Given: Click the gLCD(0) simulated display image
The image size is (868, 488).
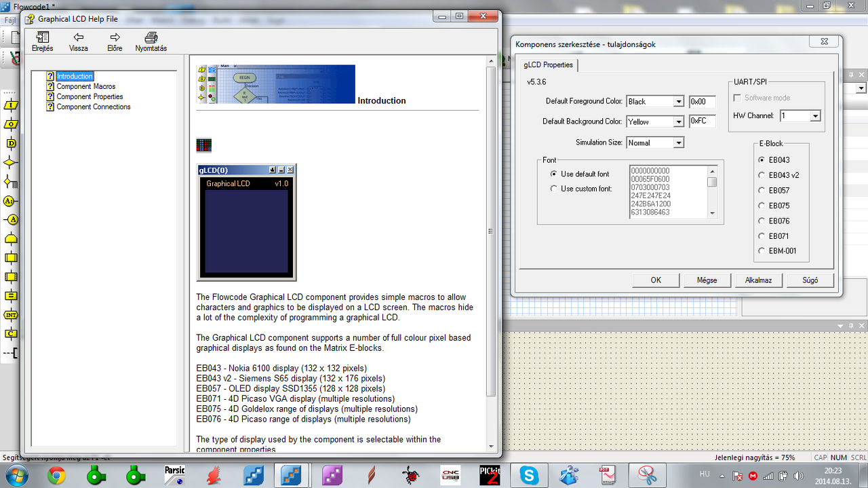Looking at the screenshot, I should coord(247,222).
